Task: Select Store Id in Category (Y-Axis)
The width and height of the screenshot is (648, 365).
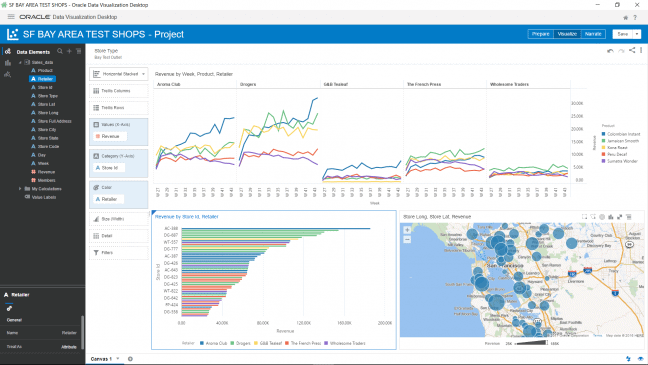Action: (x=109, y=168)
